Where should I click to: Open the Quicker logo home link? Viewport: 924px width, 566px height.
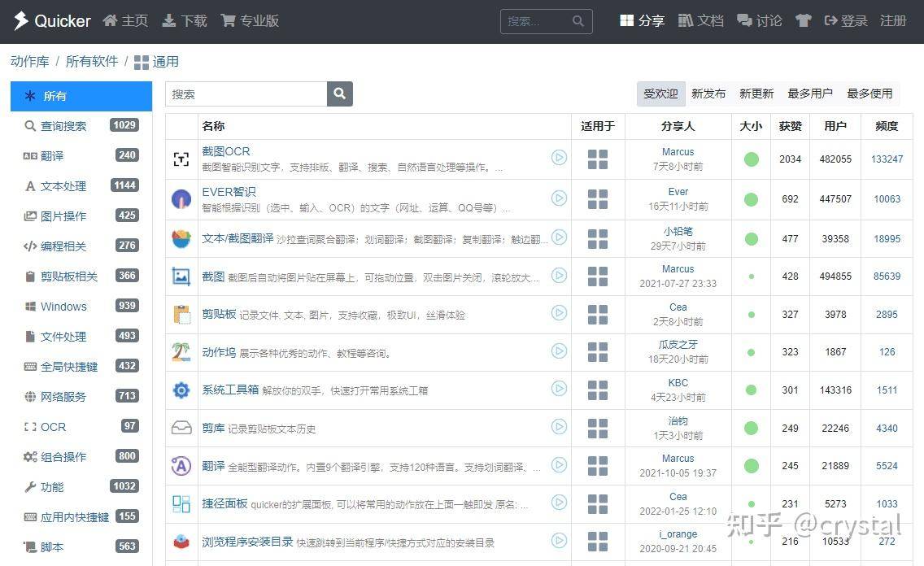tap(52, 21)
